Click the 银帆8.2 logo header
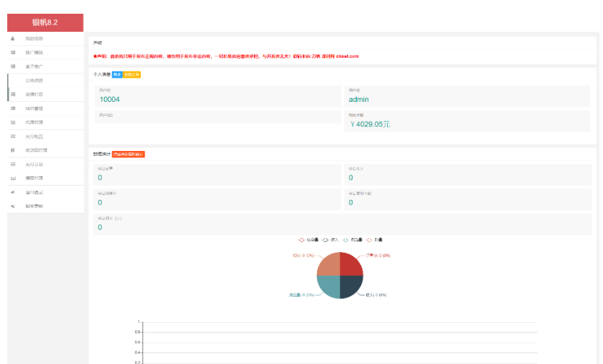Viewport: 603px width, 364px height. (x=45, y=23)
